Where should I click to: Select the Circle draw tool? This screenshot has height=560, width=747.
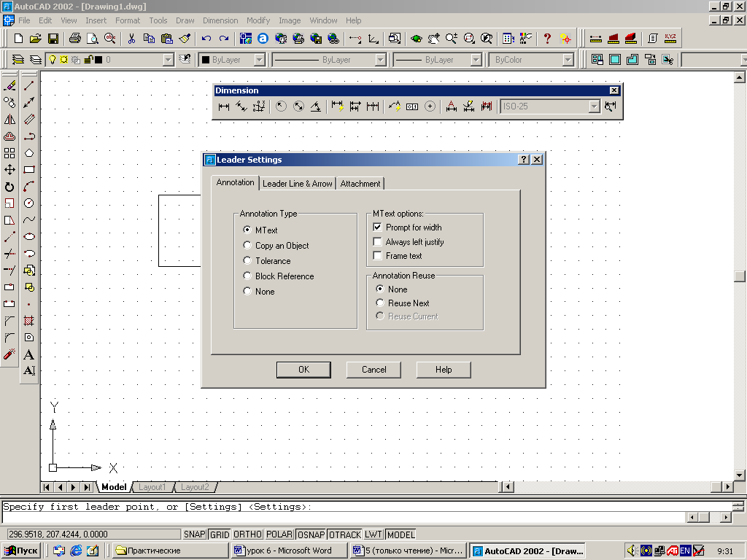pyautogui.click(x=29, y=203)
